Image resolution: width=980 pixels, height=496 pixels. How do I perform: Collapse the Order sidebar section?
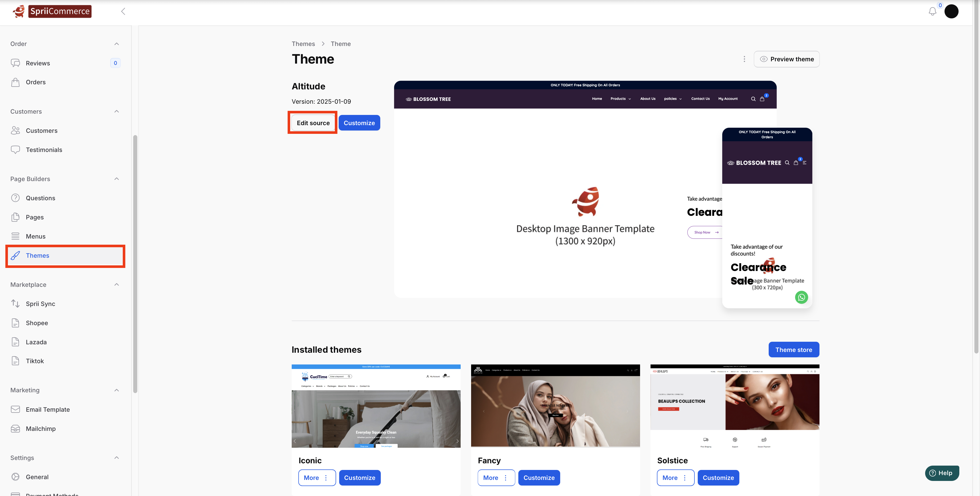116,44
